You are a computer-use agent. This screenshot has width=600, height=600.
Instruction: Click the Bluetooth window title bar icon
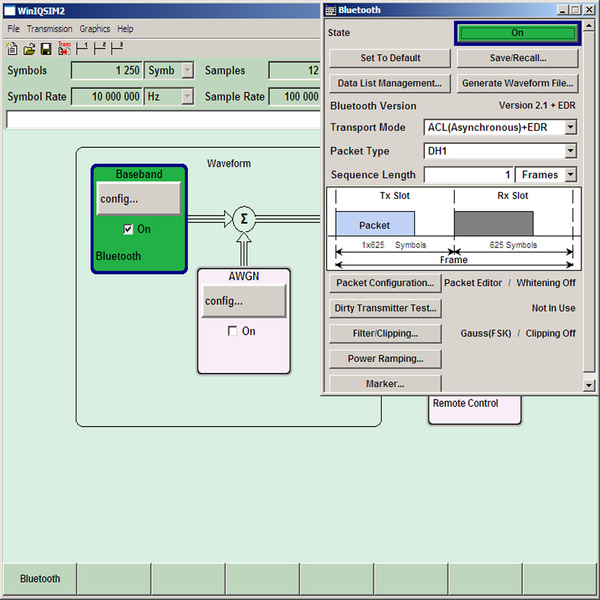tap(330, 10)
